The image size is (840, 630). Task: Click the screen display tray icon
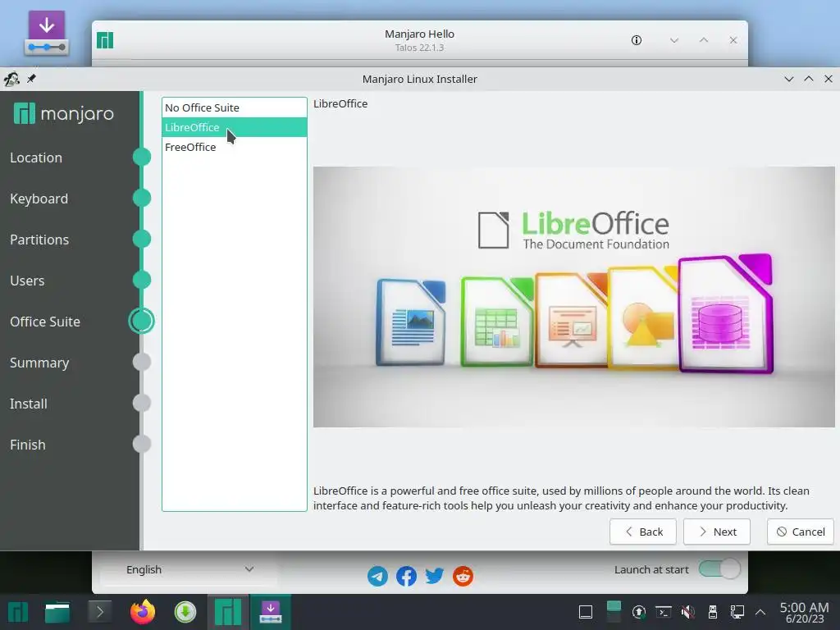[x=586, y=612]
